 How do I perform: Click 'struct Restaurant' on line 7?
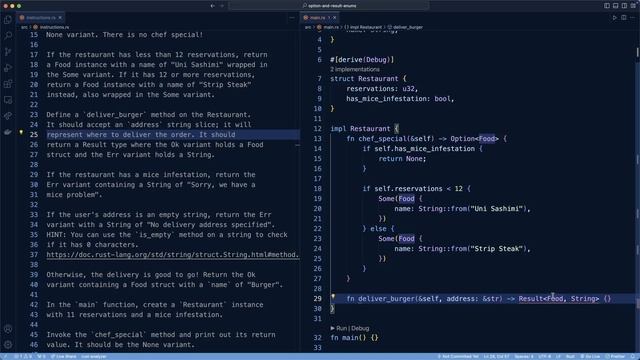click(364, 79)
